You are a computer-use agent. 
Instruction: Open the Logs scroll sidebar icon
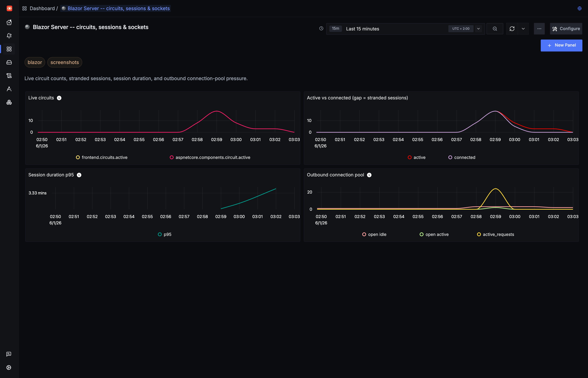pyautogui.click(x=9, y=76)
